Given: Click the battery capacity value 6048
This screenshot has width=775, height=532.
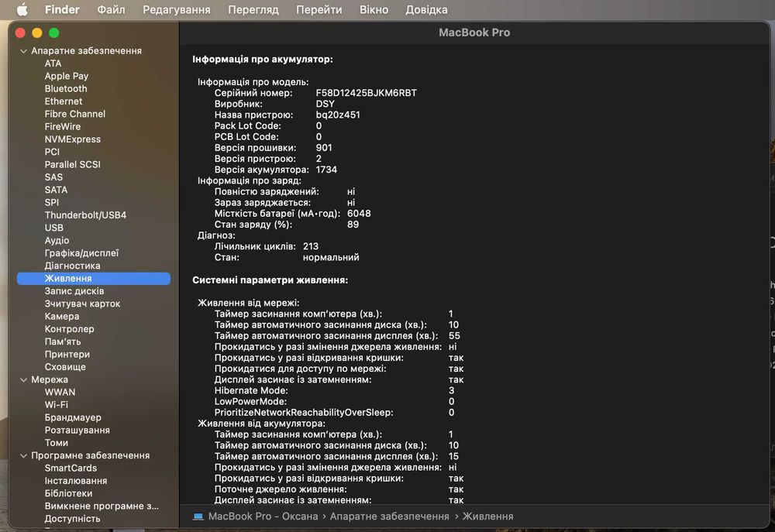Looking at the screenshot, I should pyautogui.click(x=359, y=214).
